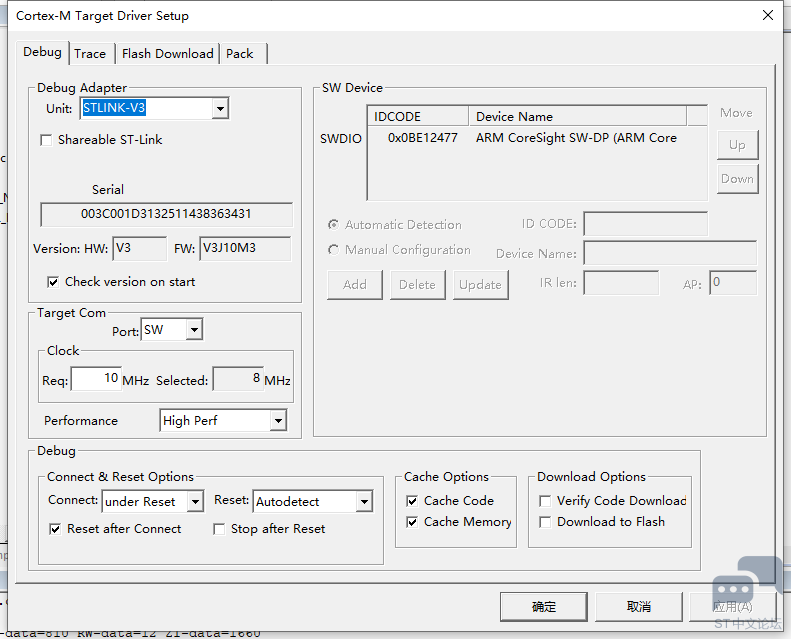Open the Flash Download tab
The height and width of the screenshot is (639, 791).
click(x=167, y=54)
